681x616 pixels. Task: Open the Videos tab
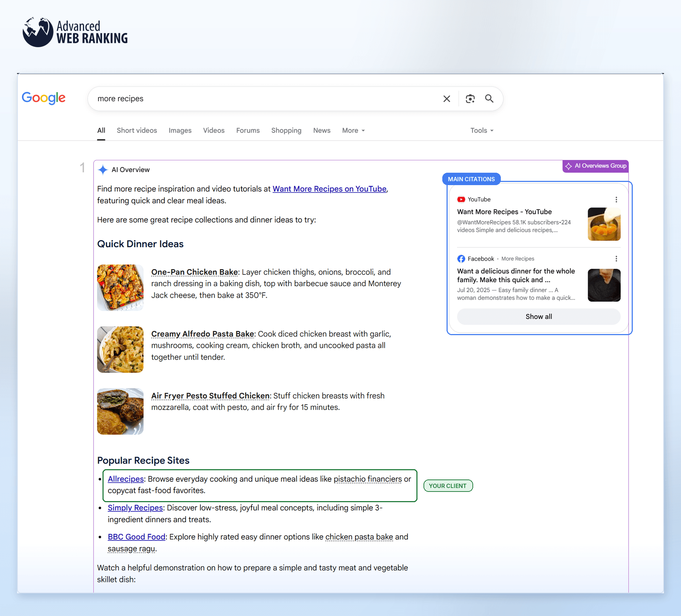coord(214,131)
